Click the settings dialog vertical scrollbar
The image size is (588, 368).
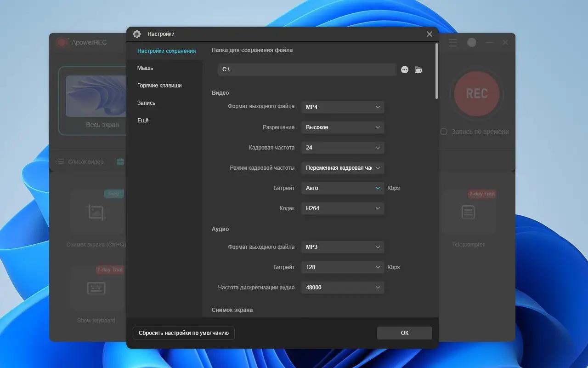point(436,71)
